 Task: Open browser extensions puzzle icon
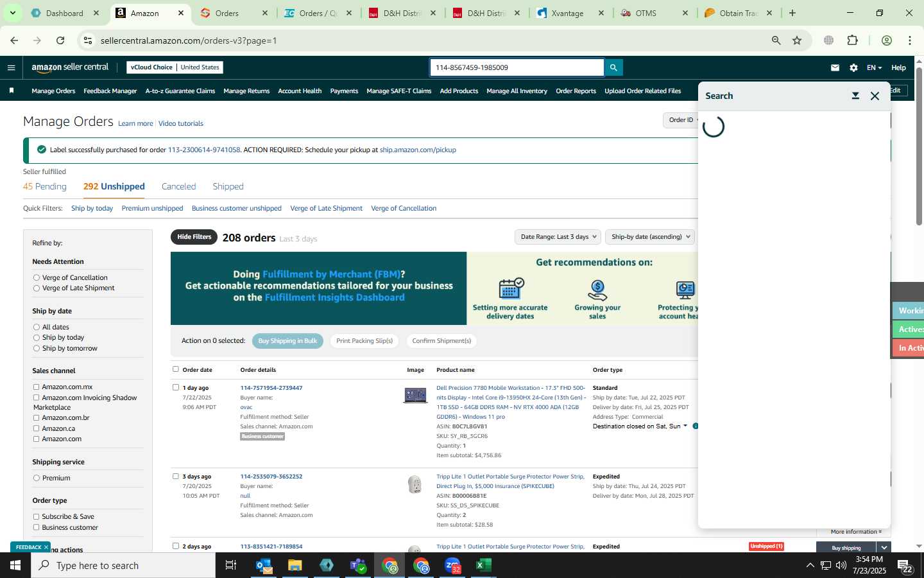[852, 40]
